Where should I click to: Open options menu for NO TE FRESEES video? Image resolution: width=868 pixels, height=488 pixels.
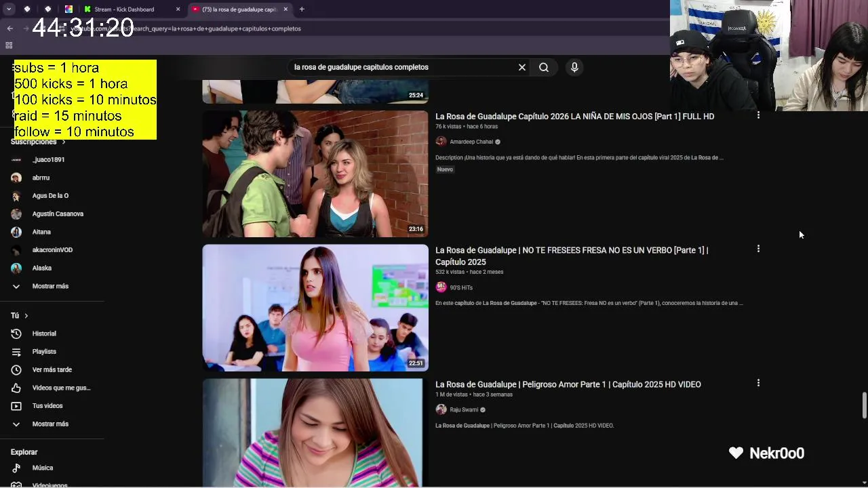758,249
